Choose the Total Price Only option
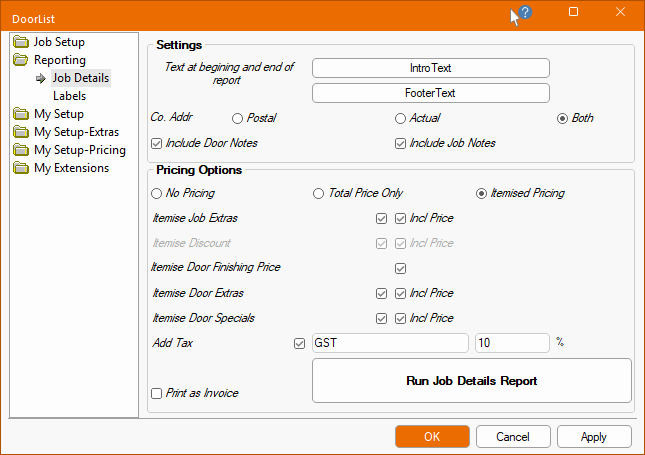Image resolution: width=645 pixels, height=455 pixels. (319, 193)
